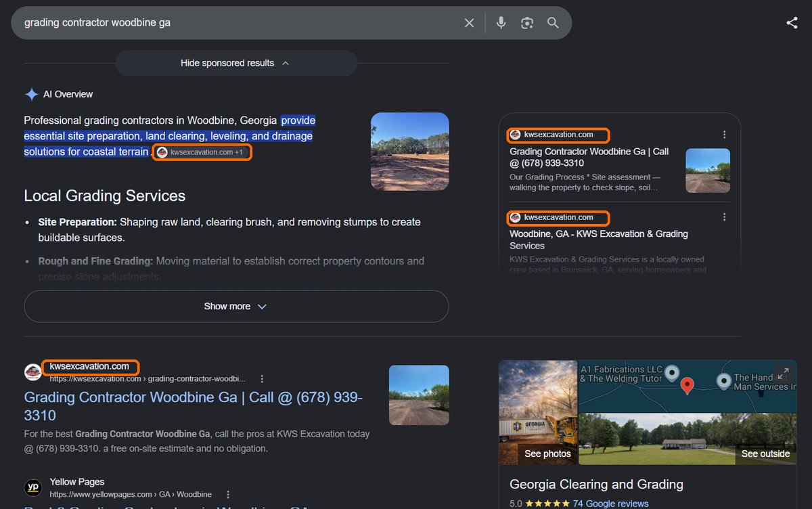
Task: Click Yellow Pages favicon
Action: pos(33,487)
